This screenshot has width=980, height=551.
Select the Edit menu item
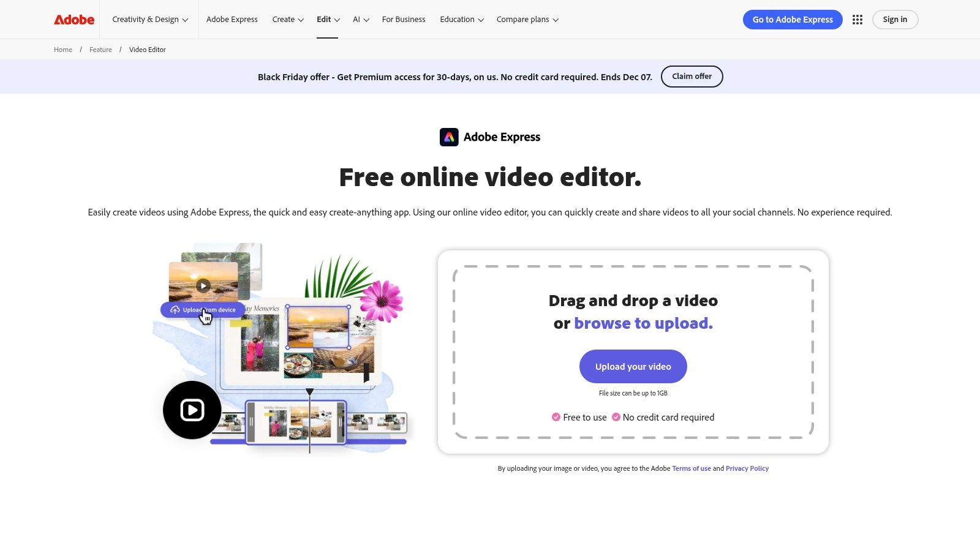pyautogui.click(x=327, y=19)
